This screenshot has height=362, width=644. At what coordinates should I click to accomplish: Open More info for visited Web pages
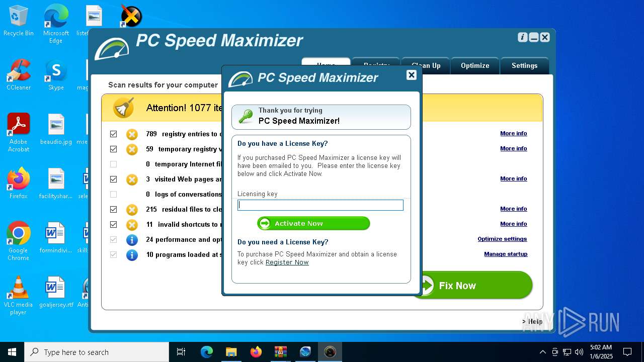513,178
